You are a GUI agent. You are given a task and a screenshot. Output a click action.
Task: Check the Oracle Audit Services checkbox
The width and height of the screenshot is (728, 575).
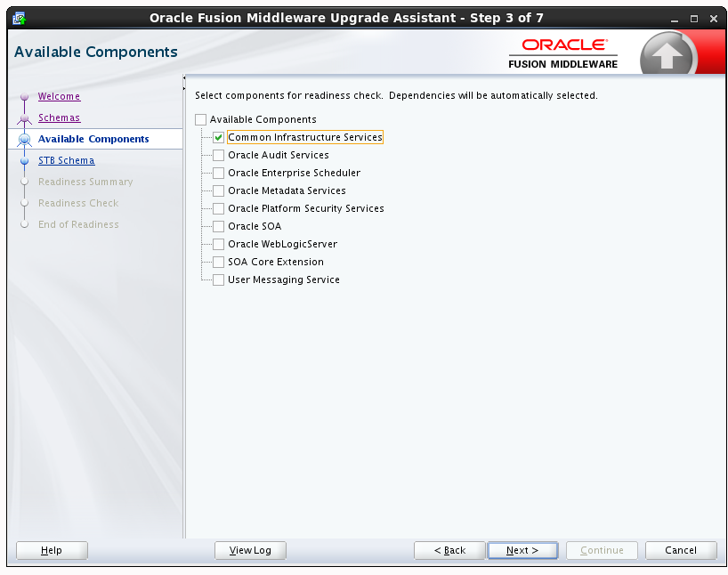click(218, 155)
